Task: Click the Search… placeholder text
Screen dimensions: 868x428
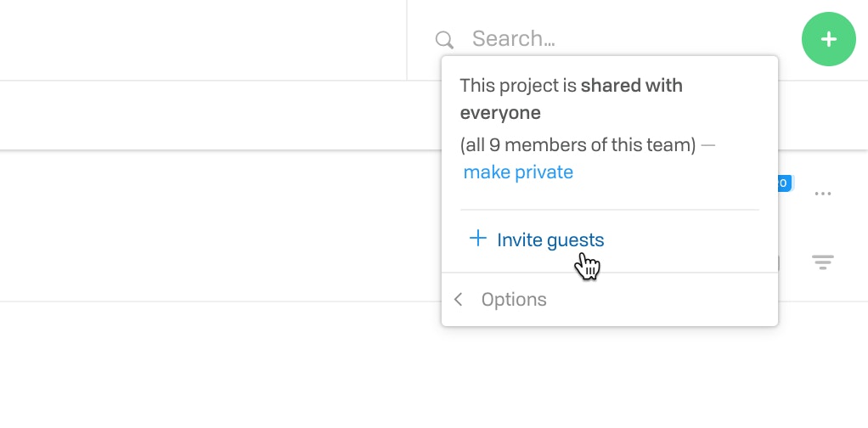Action: [513, 39]
